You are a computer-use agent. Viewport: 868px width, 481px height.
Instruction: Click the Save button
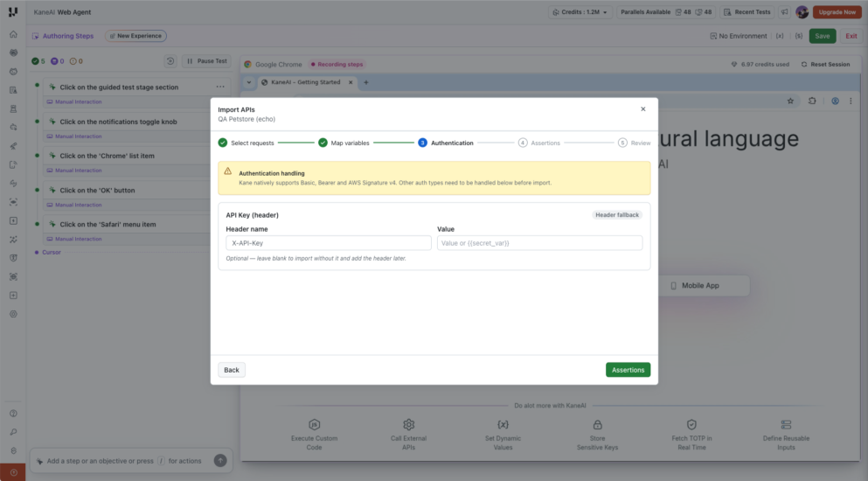point(822,36)
